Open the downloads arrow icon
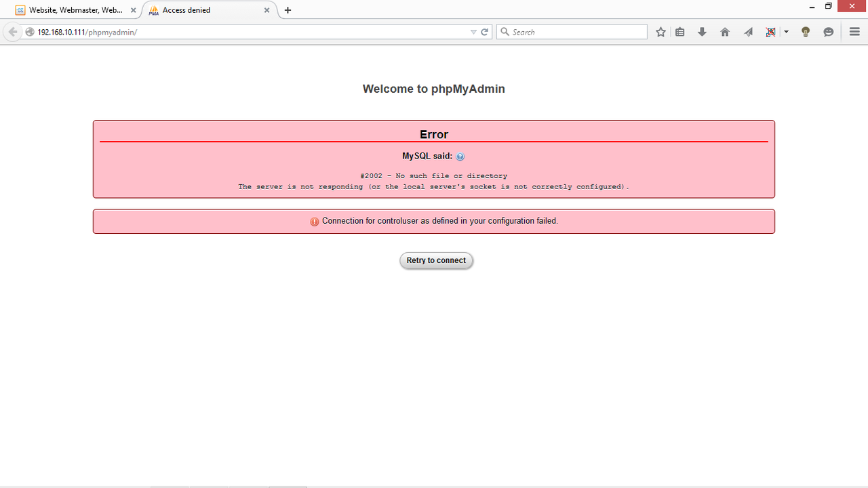The image size is (868, 488). point(703,32)
